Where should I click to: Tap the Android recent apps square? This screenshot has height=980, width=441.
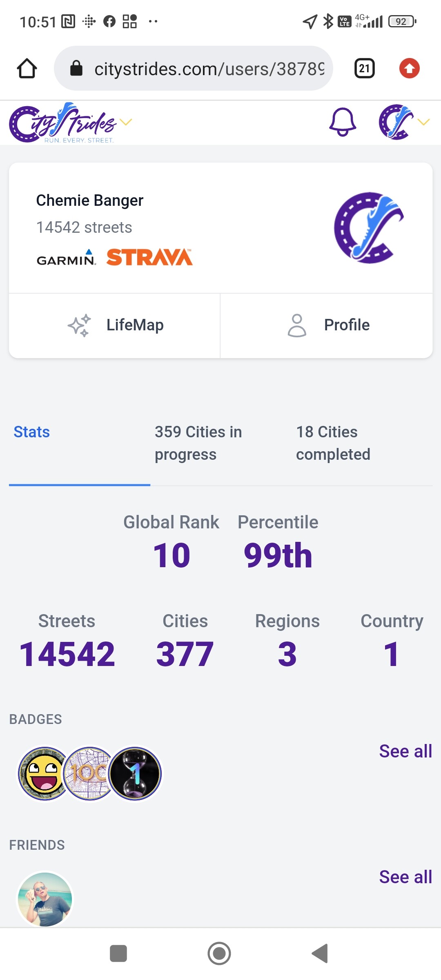(x=118, y=953)
